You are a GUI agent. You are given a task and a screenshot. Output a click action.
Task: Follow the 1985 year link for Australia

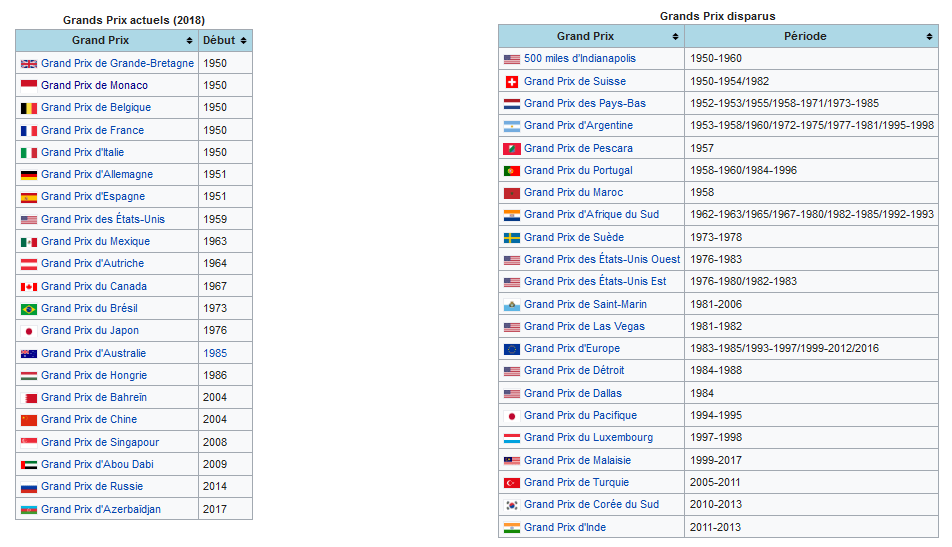pyautogui.click(x=215, y=353)
